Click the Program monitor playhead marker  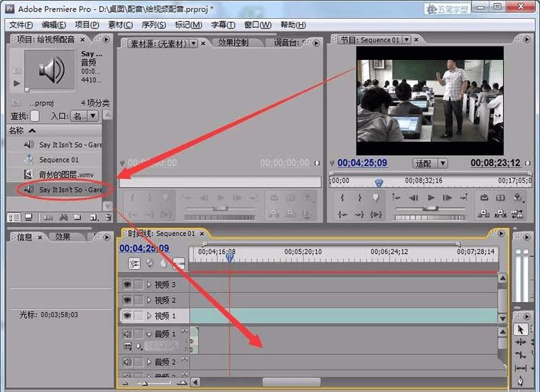(379, 182)
